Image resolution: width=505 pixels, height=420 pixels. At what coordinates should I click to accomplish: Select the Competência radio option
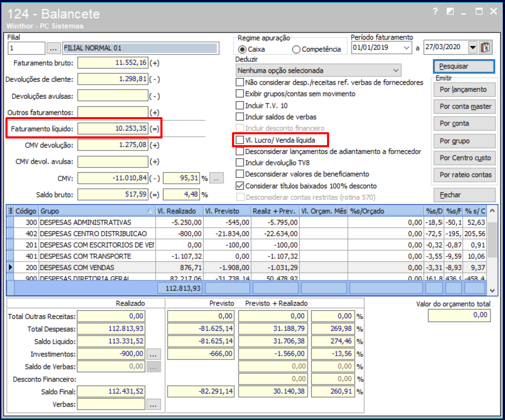pyautogui.click(x=296, y=49)
